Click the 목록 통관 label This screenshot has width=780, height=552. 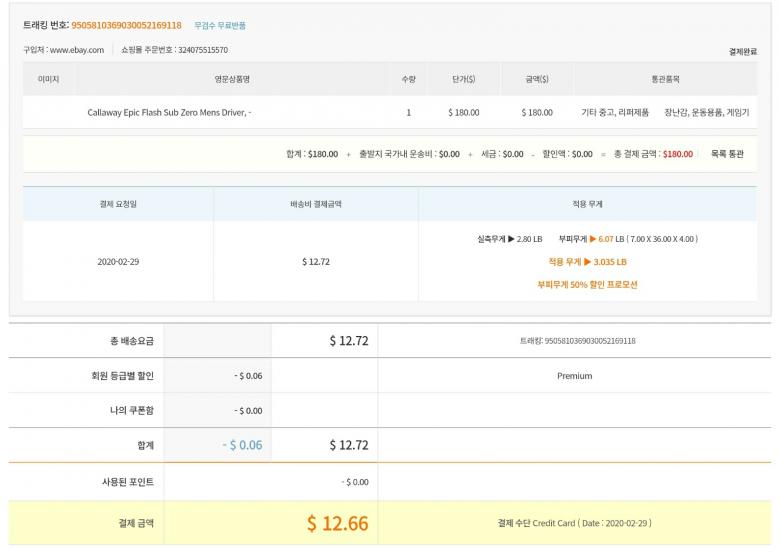point(727,154)
